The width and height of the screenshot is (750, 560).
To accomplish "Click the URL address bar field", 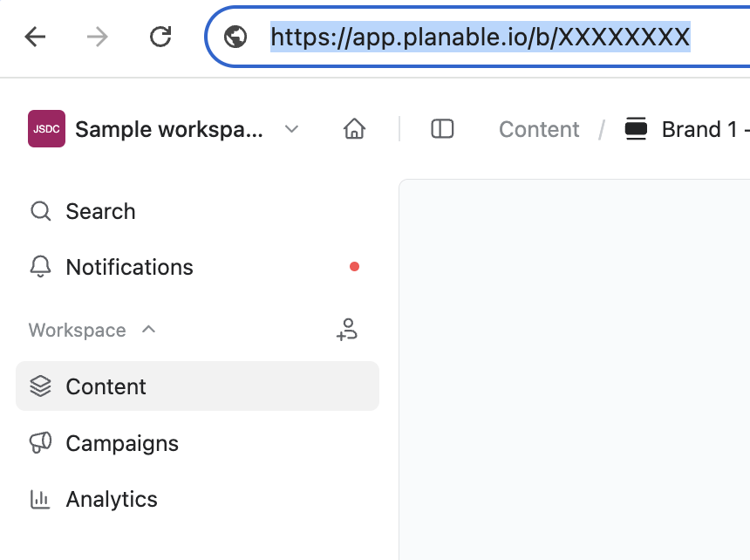I will [480, 38].
